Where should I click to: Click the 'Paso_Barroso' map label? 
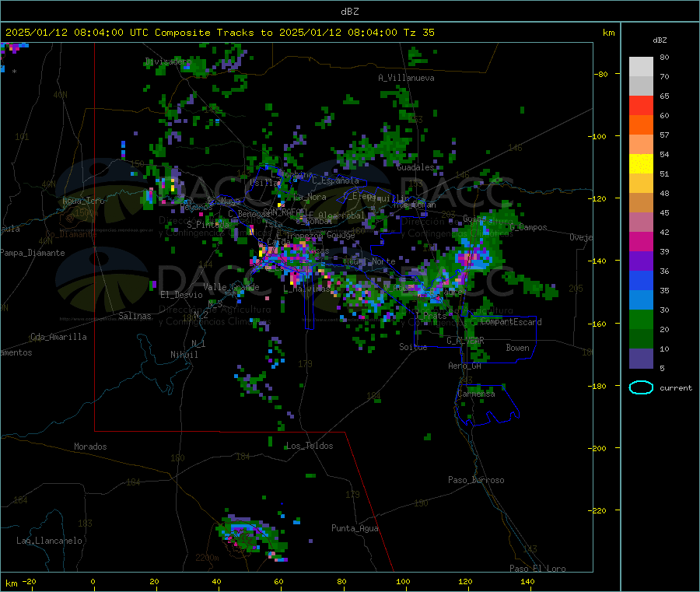[x=476, y=480]
